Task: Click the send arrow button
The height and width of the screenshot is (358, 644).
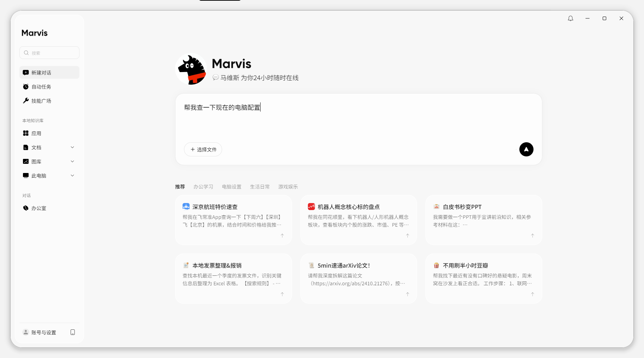Action: [526, 149]
